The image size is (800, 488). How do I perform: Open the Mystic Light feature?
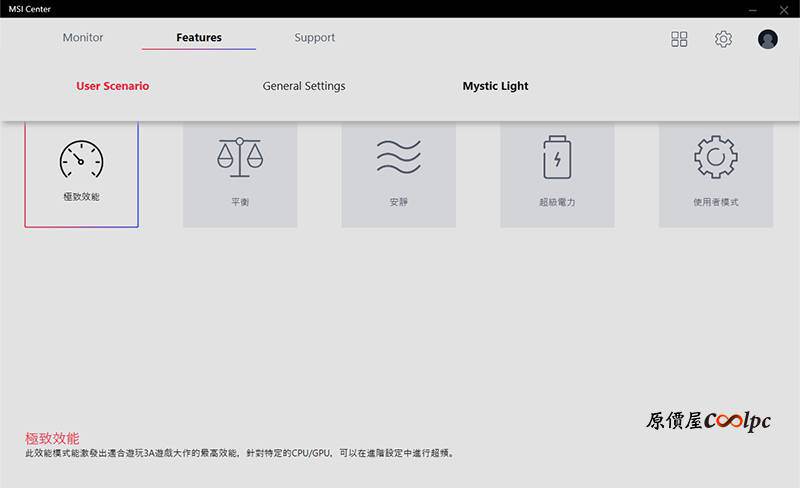pyautogui.click(x=495, y=86)
